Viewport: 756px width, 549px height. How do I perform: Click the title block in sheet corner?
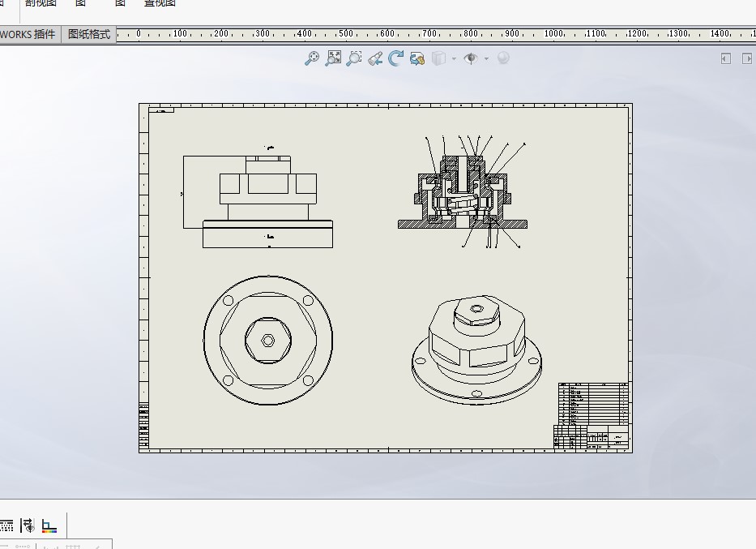coord(592,437)
